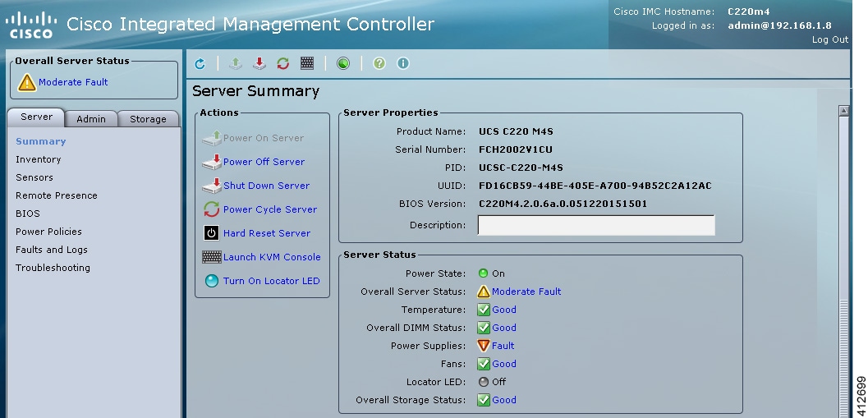This screenshot has height=418, width=868.
Task: Click the Overall Storage Status check icon
Action: [x=483, y=400]
